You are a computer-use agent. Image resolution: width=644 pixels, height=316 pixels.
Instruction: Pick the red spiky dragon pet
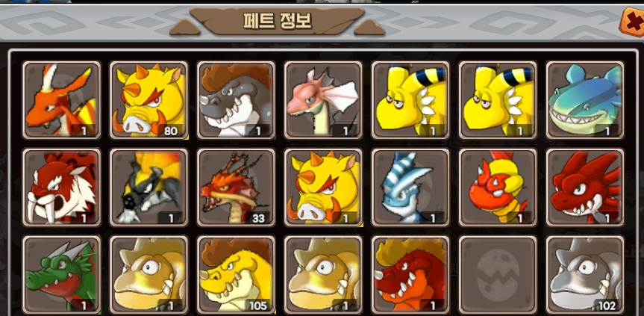pyautogui.click(x=585, y=188)
